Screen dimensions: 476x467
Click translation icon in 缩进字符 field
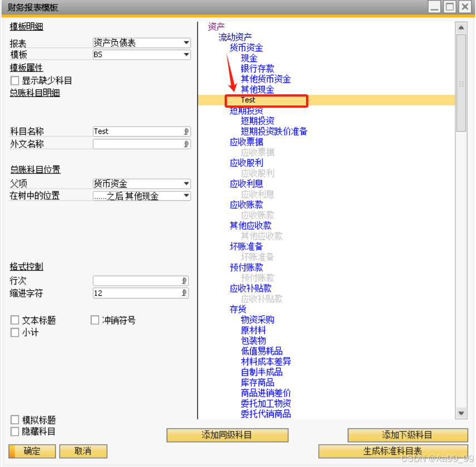click(184, 293)
